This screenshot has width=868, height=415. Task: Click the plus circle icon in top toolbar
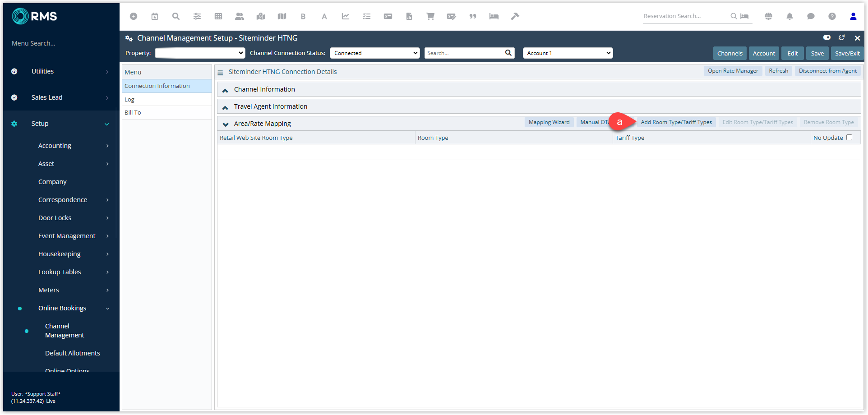(134, 16)
